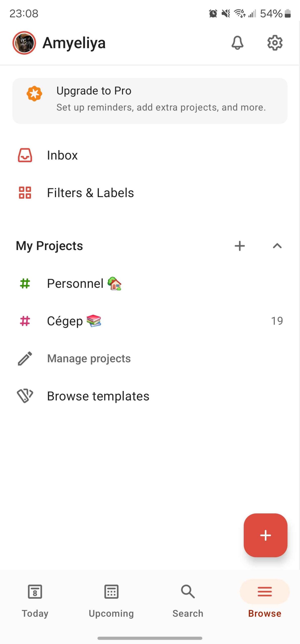
Task: Tap the My Projects header
Action: (x=49, y=246)
